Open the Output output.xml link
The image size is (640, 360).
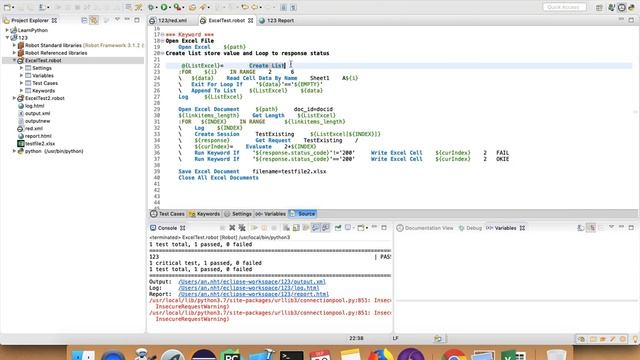pyautogui.click(x=252, y=282)
